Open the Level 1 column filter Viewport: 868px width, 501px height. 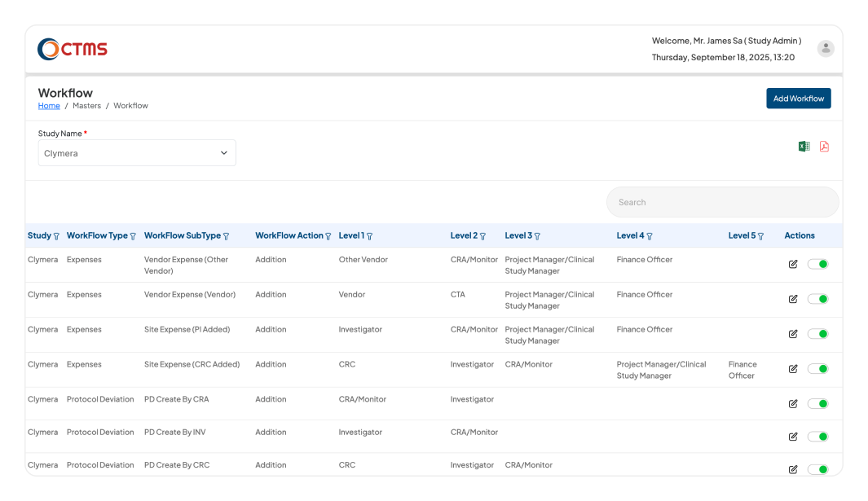369,235
